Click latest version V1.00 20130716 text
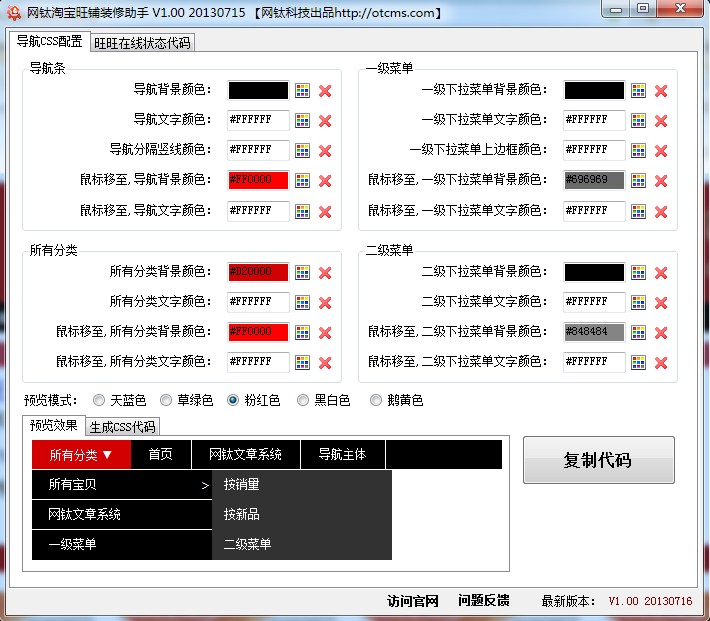The width and height of the screenshot is (710, 621). tap(650, 601)
